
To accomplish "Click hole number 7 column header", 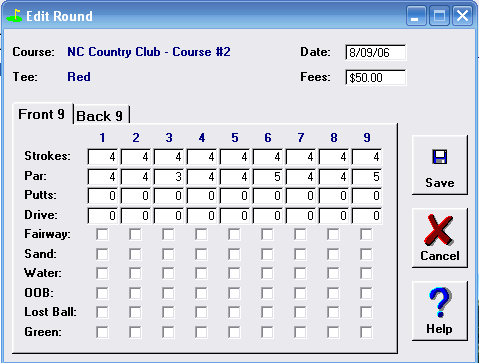I will click(x=301, y=138).
